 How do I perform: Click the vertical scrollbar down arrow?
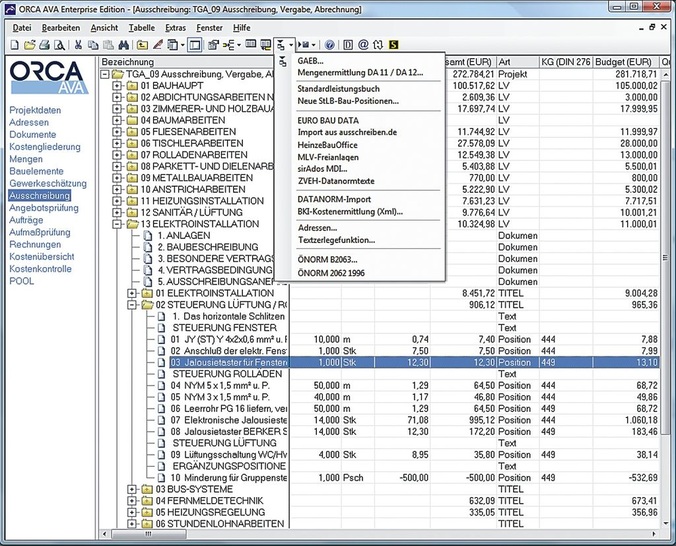coord(666,524)
